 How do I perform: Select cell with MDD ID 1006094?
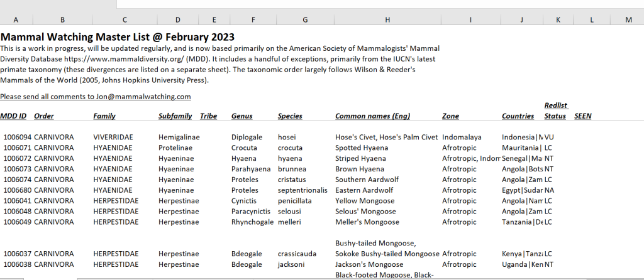[16, 137]
